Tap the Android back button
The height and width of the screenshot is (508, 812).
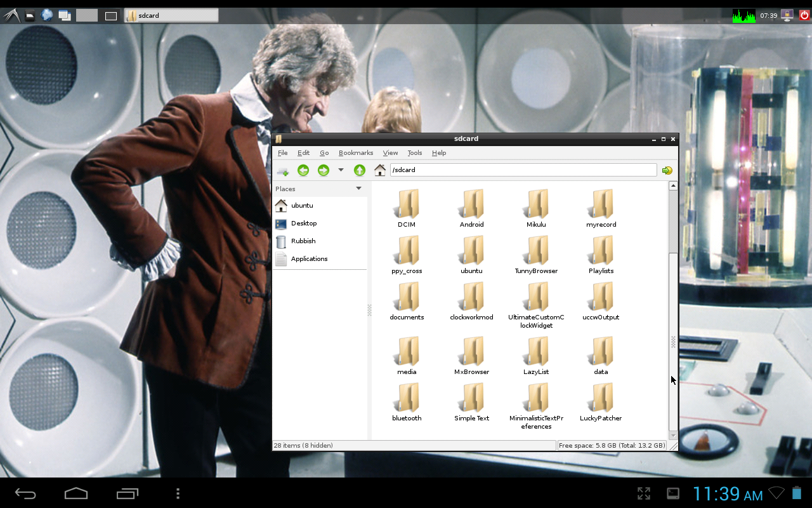[x=25, y=493]
